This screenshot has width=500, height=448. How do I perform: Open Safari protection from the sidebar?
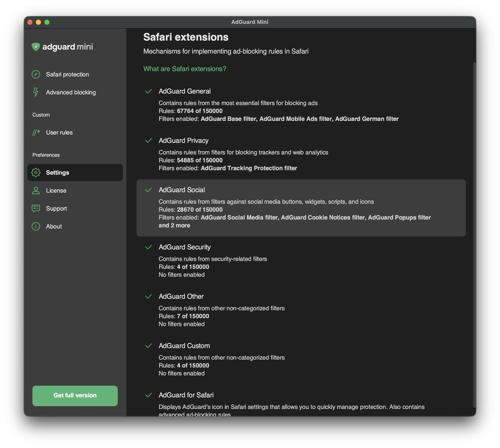36,74
